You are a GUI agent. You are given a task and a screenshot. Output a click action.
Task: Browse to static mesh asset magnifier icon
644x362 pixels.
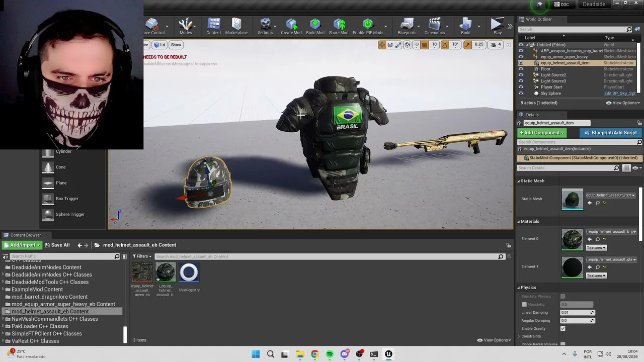597,203
